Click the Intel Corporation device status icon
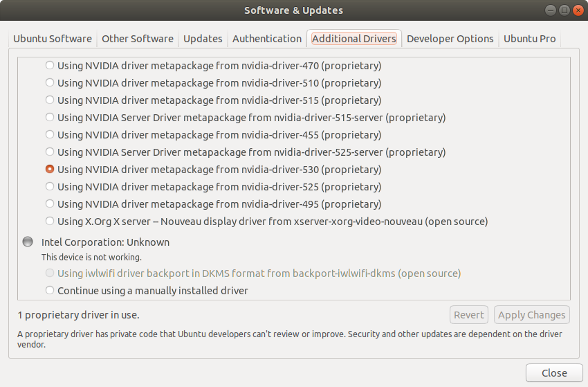The image size is (588, 387). [x=28, y=242]
